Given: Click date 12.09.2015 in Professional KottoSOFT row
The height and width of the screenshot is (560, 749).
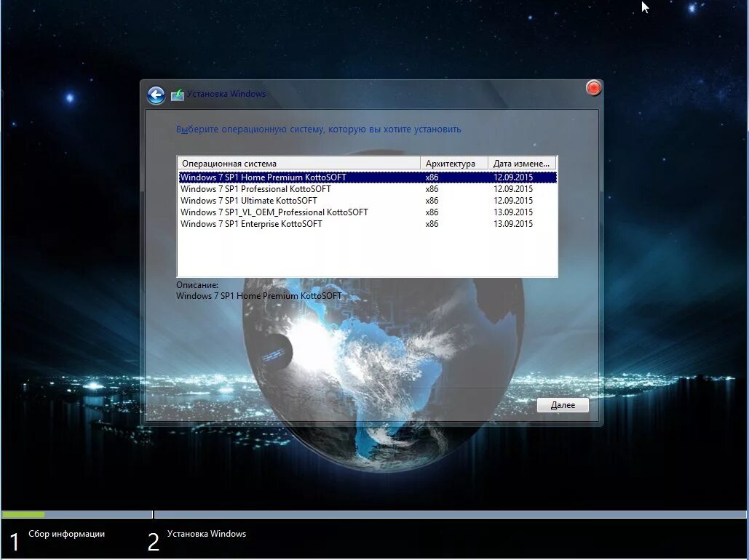Looking at the screenshot, I should [513, 189].
